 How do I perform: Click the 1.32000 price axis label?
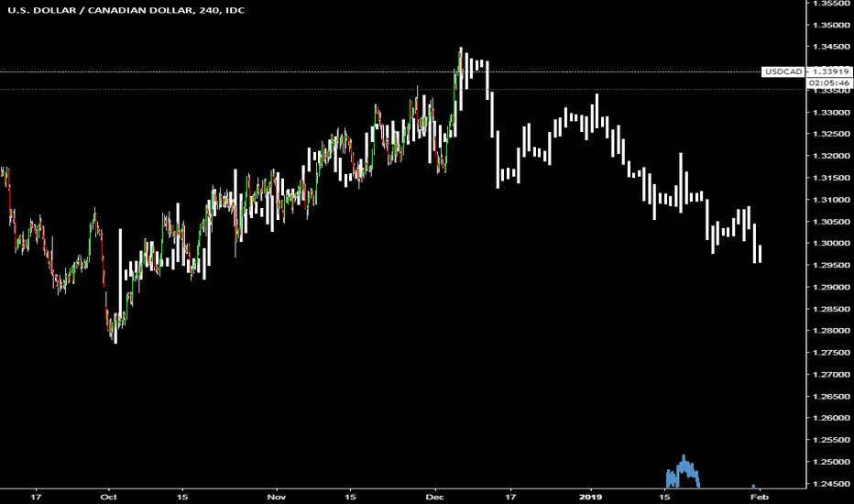(831, 156)
